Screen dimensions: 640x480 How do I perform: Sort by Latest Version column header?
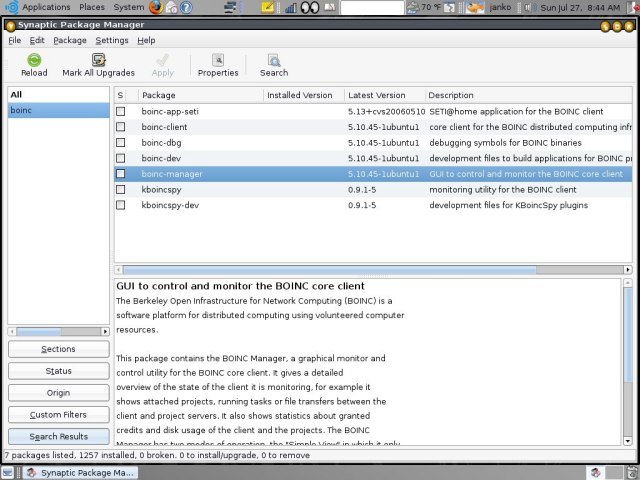coord(384,95)
